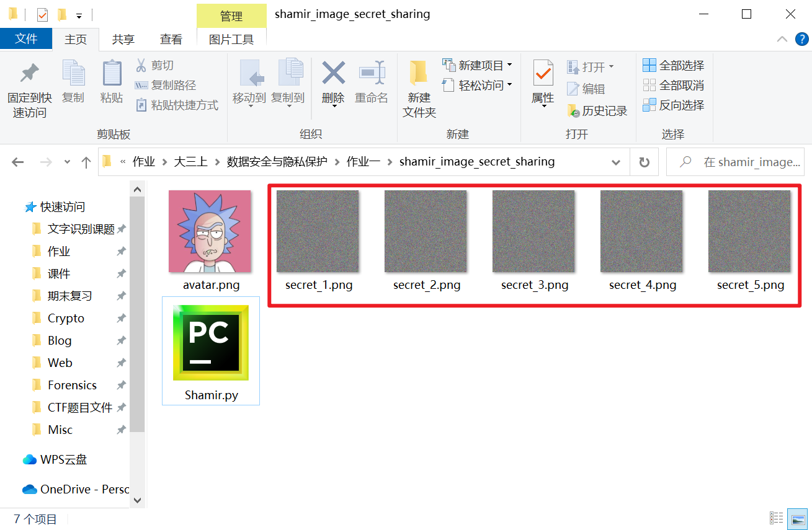Screen dimensions: 812x530
Task: Pin current folder to Quick access
Action: click(x=29, y=87)
